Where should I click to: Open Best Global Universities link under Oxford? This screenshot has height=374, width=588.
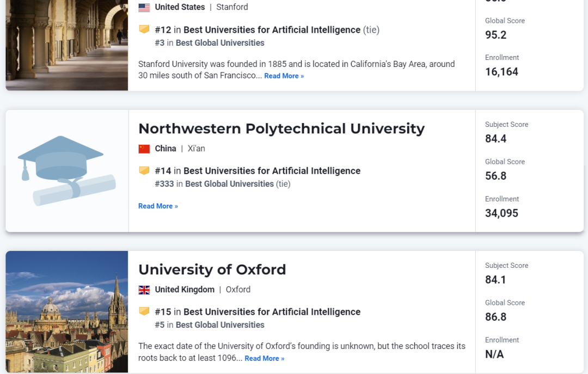point(219,324)
